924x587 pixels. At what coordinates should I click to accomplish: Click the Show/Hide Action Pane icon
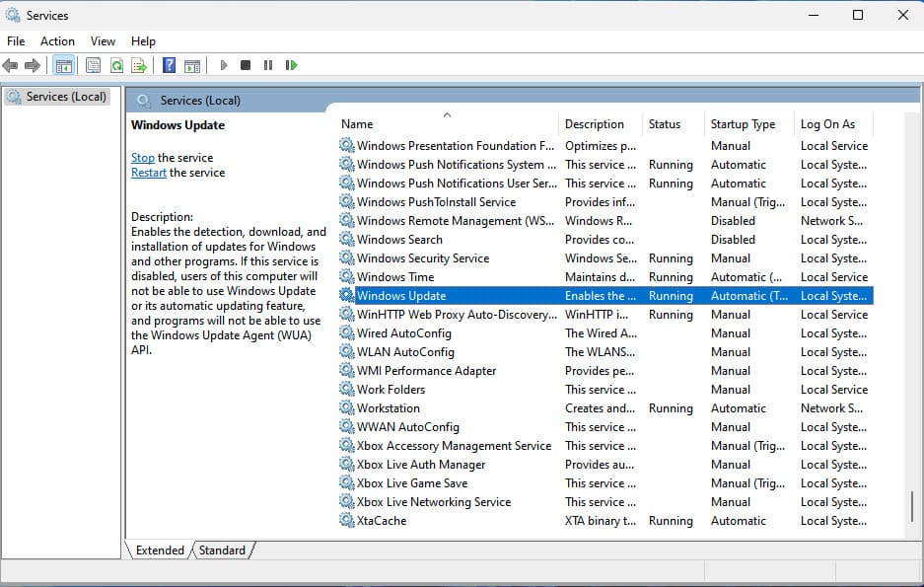tap(192, 65)
